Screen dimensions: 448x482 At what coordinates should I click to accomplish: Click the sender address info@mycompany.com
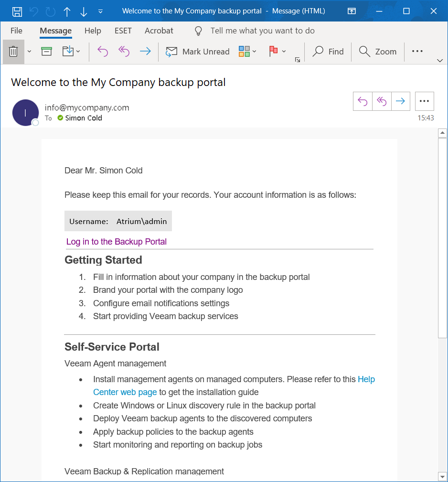coord(87,107)
